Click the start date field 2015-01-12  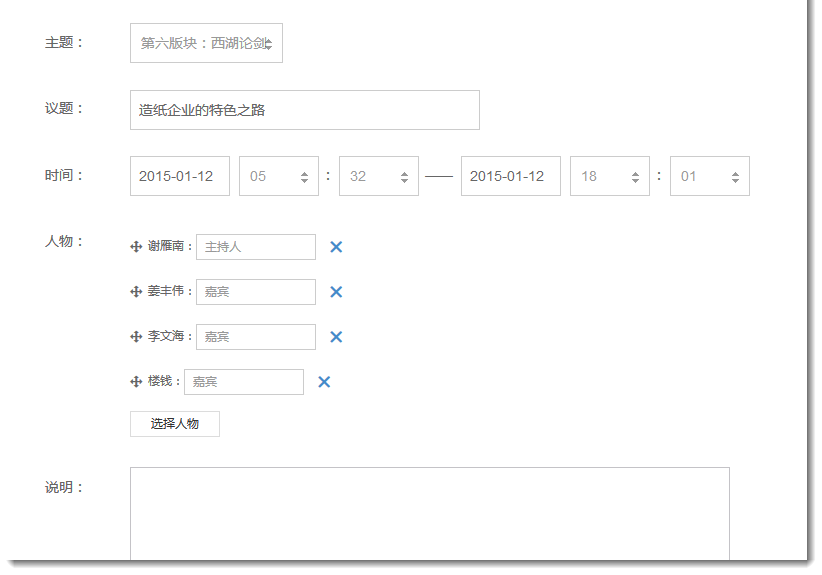coord(180,176)
